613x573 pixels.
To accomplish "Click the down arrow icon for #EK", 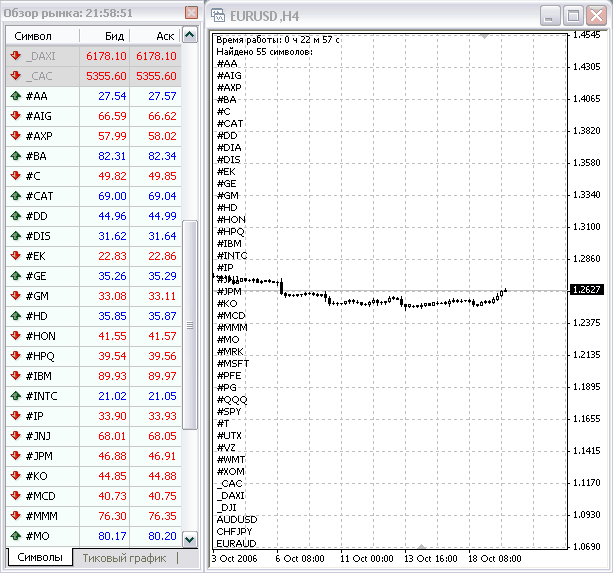I will 16,256.
